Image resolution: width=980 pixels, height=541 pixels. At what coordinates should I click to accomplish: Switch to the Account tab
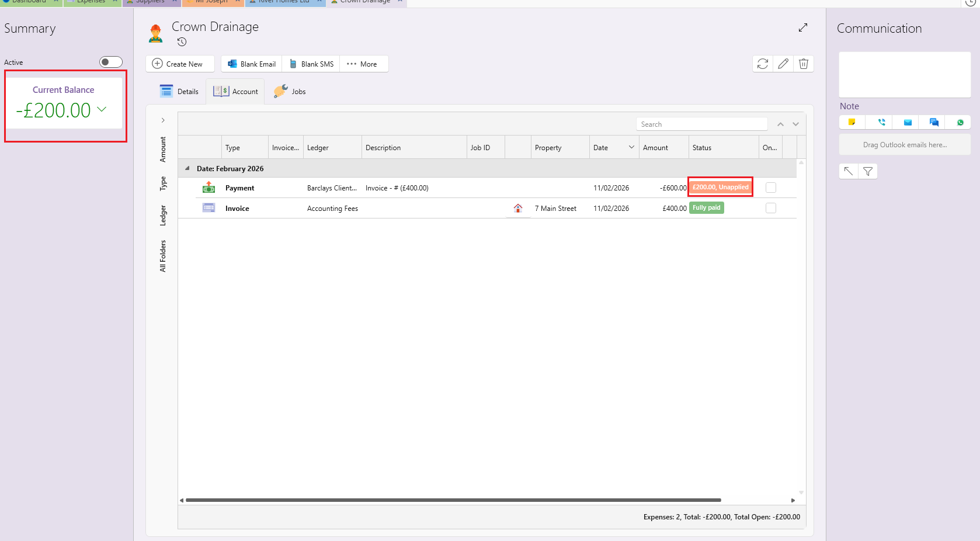tap(235, 92)
